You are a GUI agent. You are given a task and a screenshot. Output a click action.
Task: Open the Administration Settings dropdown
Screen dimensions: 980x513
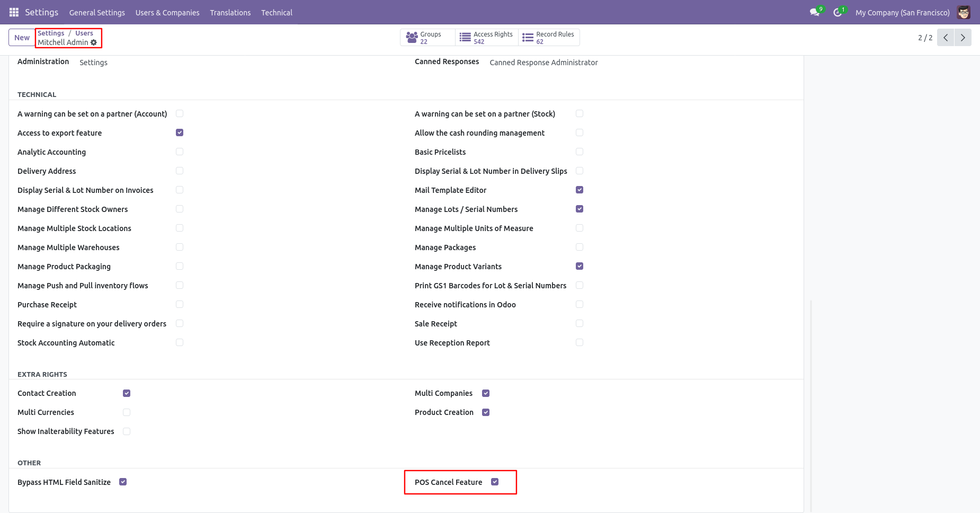coord(94,63)
